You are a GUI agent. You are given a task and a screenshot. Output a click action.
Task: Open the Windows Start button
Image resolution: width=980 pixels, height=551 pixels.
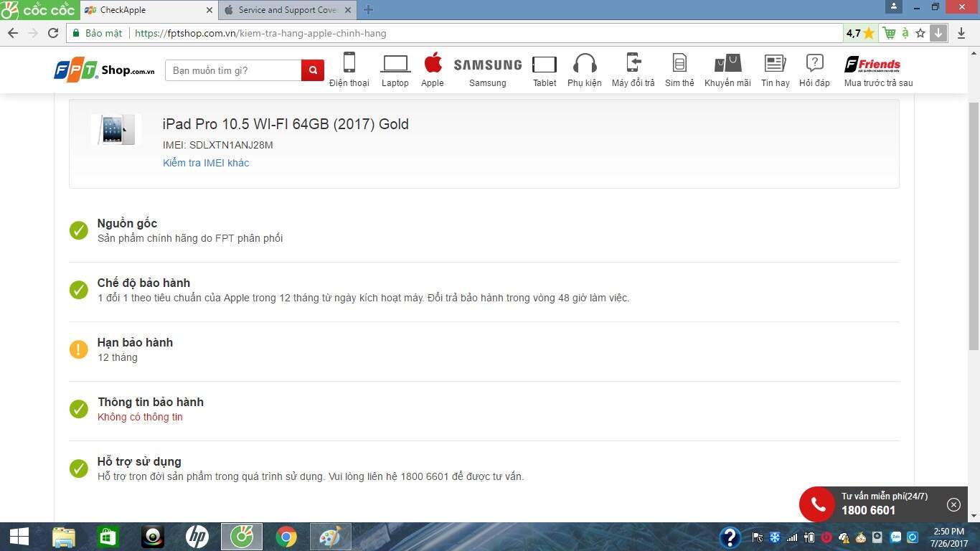click(19, 537)
